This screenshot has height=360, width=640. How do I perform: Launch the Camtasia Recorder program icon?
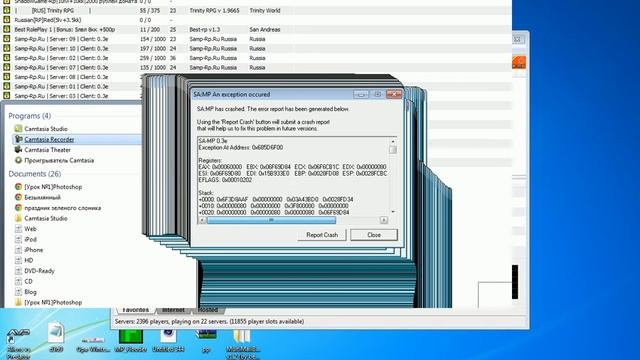(18, 139)
